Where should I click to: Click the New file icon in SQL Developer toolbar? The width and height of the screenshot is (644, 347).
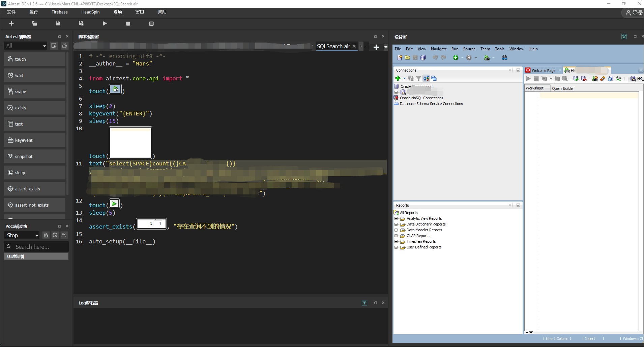click(400, 58)
